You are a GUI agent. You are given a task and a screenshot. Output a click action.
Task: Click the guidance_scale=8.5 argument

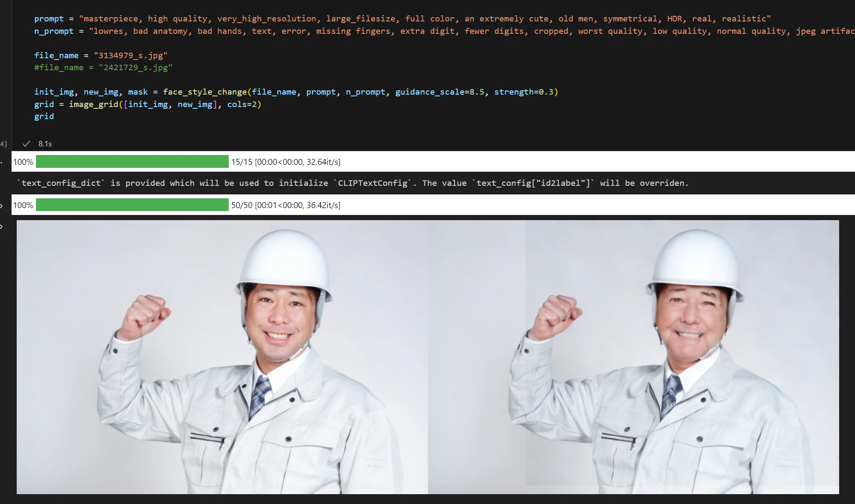point(439,92)
